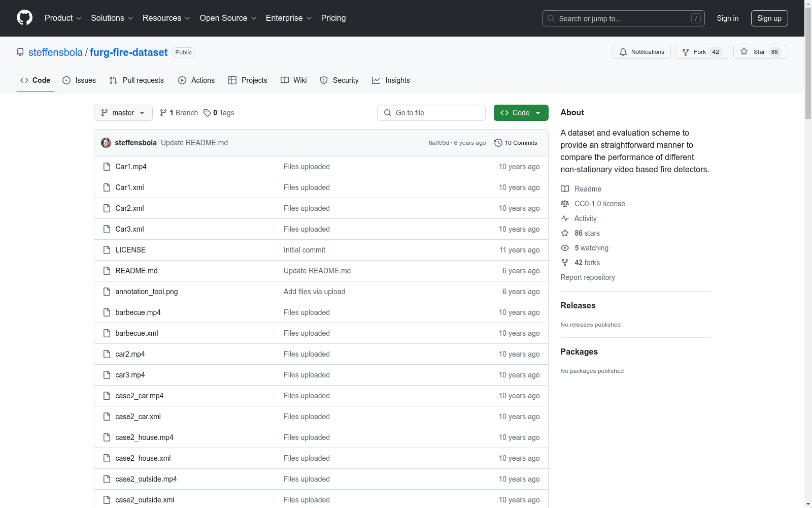The height and width of the screenshot is (508, 812).
Task: Click steffensbola's avatar in the commit row
Action: coord(106,143)
